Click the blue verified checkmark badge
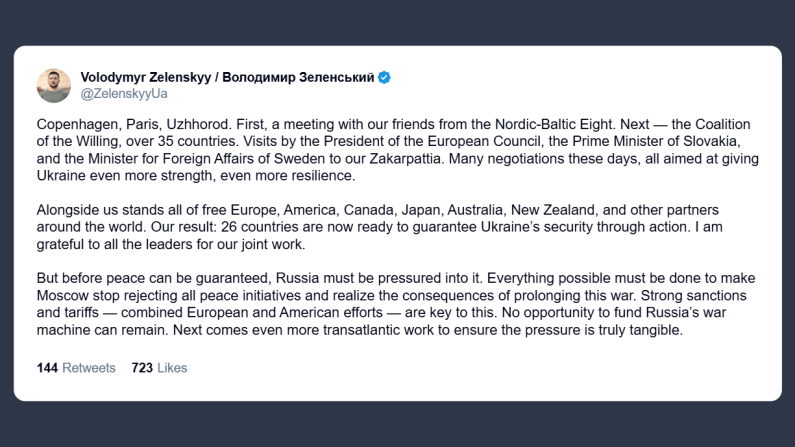795x447 pixels. point(384,78)
